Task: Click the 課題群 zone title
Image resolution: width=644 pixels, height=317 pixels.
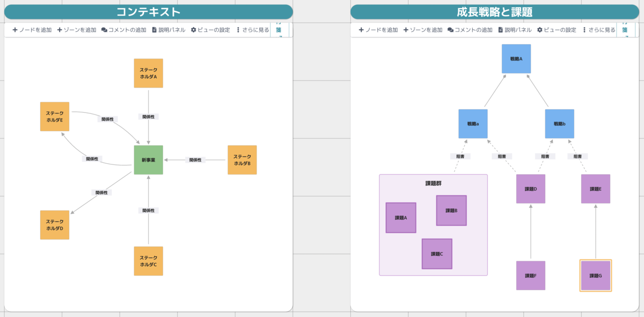Action: [433, 183]
